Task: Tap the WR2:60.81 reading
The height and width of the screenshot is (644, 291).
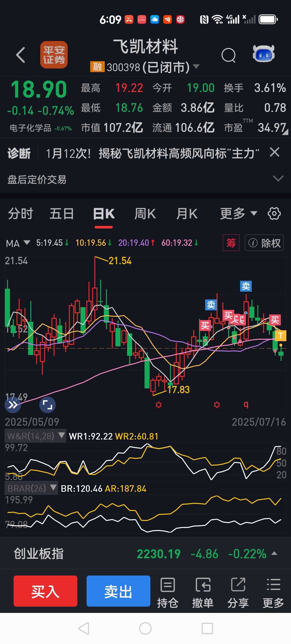Action: tap(137, 436)
